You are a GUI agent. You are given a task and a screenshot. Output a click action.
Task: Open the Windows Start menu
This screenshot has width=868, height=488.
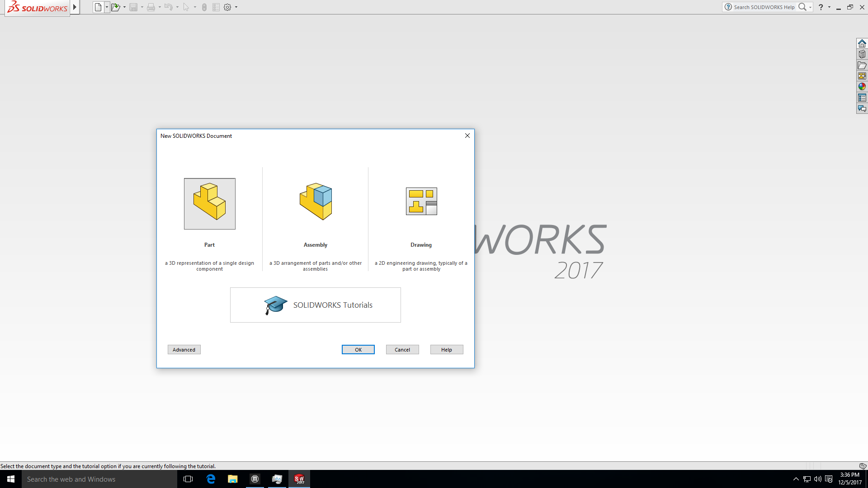pyautogui.click(x=9, y=479)
